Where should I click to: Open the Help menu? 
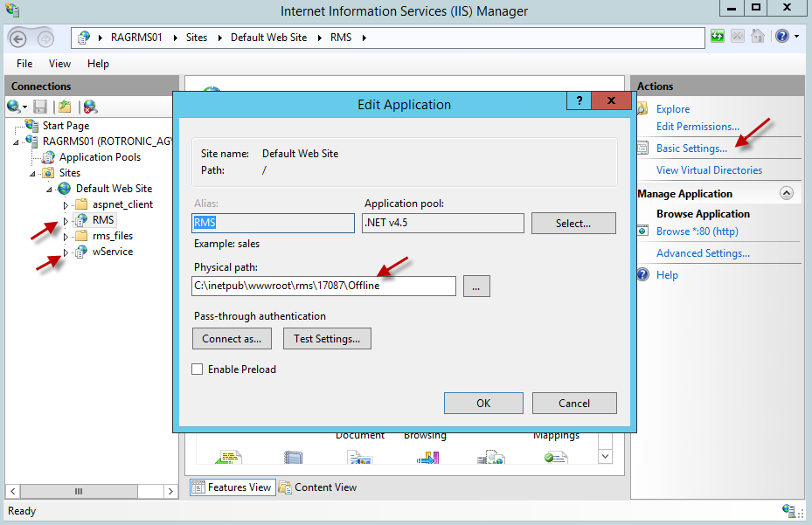(98, 63)
